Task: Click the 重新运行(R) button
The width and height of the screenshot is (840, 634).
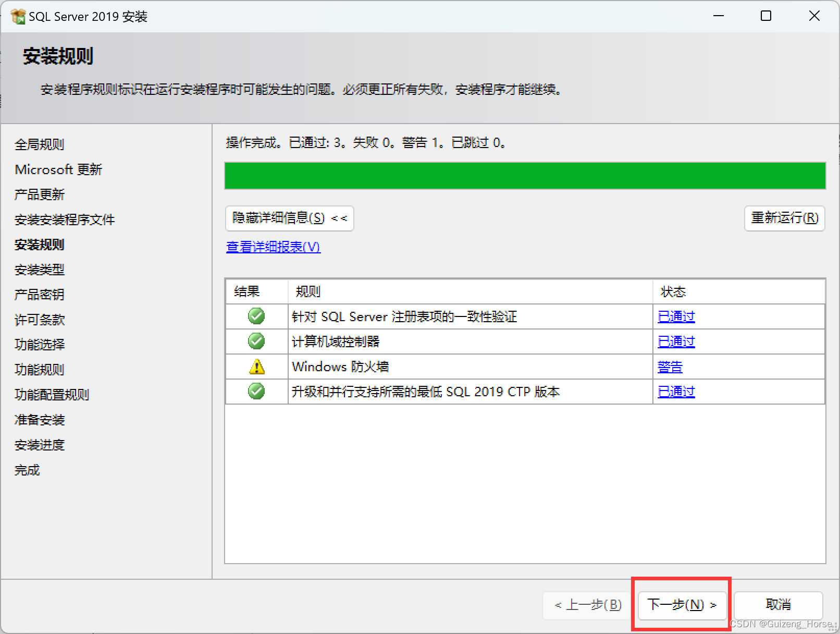Action: 785,218
